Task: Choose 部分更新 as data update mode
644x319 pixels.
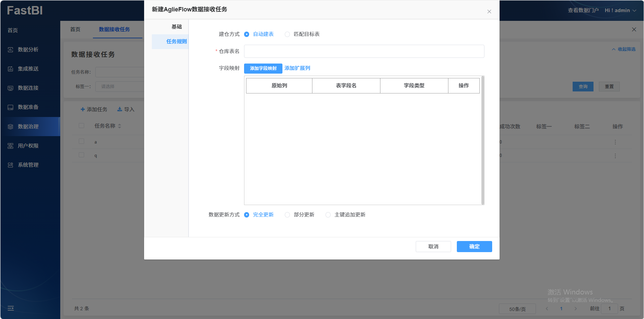Action: 287,215
